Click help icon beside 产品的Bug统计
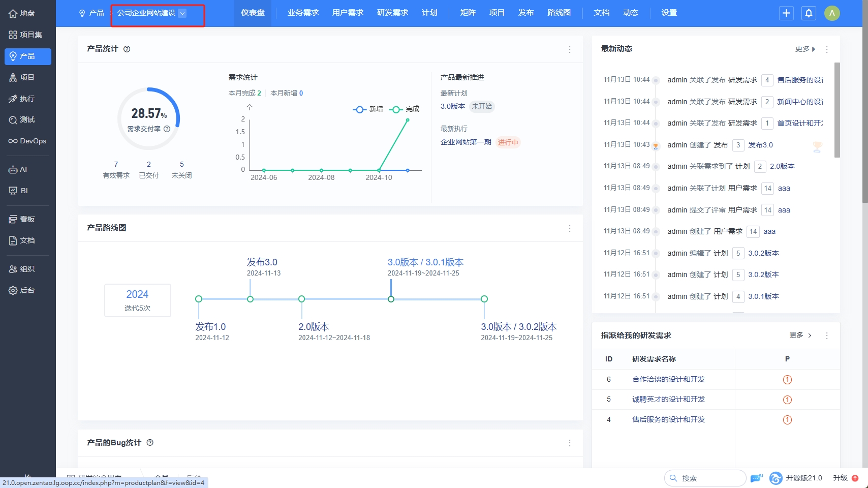The image size is (868, 488). pos(150,442)
